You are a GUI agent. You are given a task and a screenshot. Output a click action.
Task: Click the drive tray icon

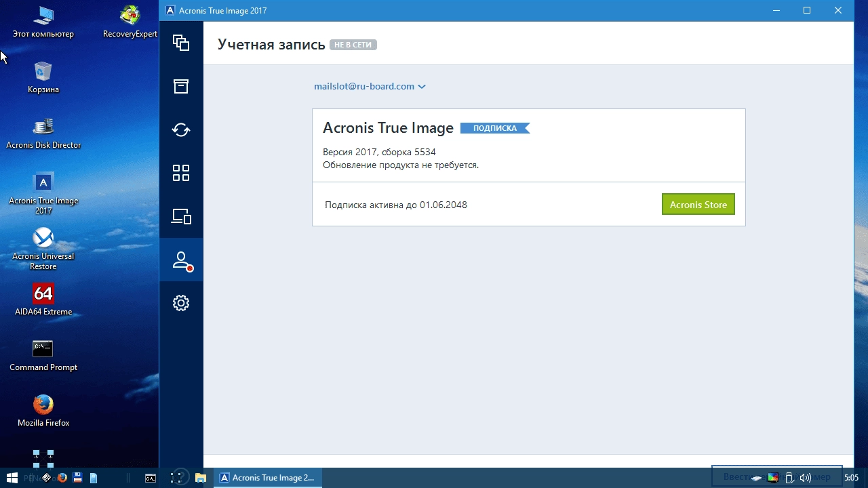click(x=757, y=479)
